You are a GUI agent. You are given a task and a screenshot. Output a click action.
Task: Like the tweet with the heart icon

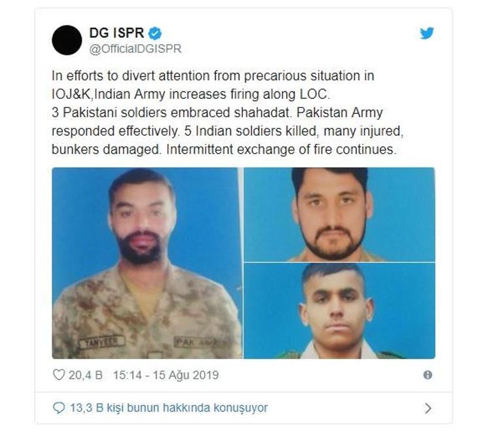[x=59, y=374]
